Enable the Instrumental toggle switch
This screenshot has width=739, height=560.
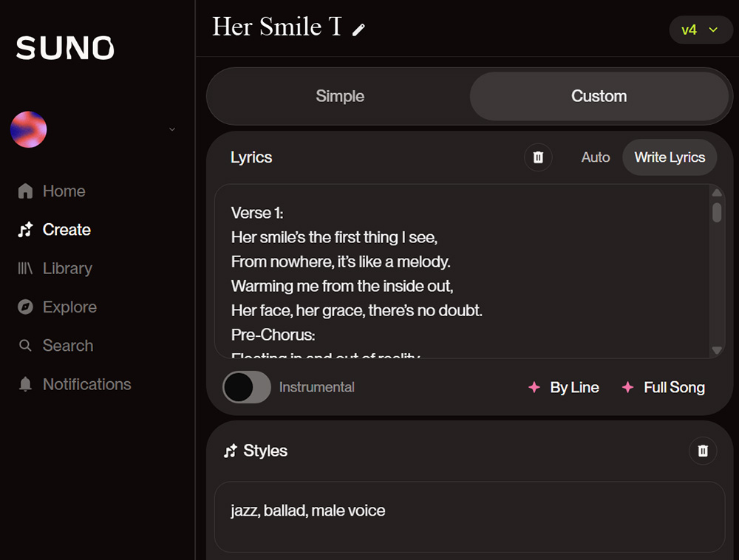pyautogui.click(x=247, y=387)
